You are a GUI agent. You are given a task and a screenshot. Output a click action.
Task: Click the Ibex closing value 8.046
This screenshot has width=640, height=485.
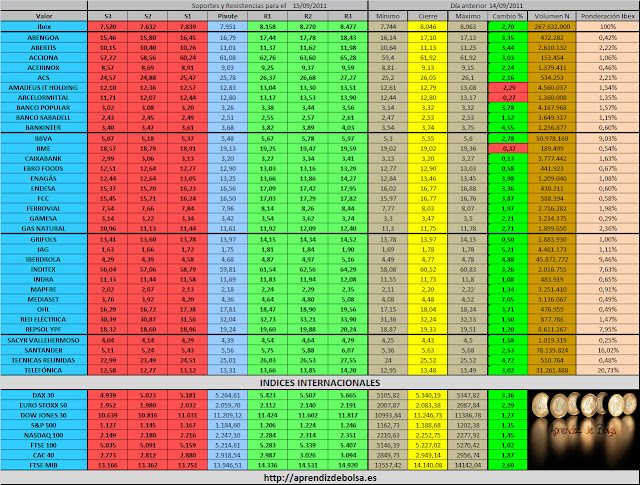(428, 27)
